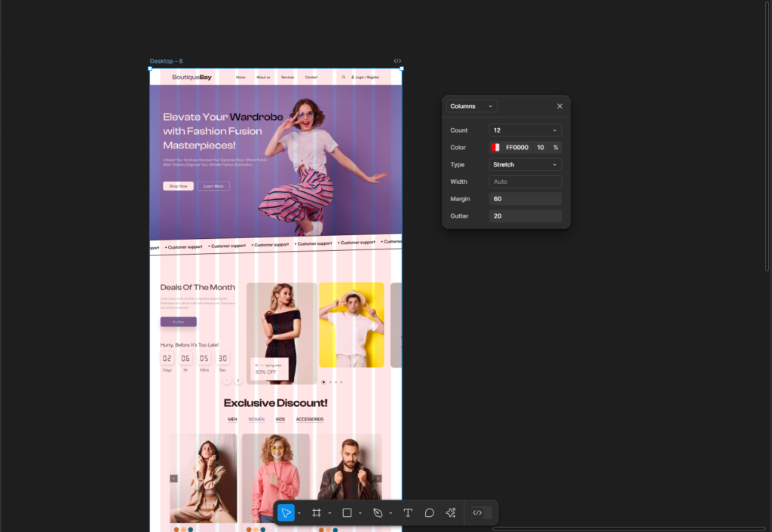Image resolution: width=772 pixels, height=532 pixels.
Task: Open the Type dropdown set to Stretch
Action: coord(525,165)
